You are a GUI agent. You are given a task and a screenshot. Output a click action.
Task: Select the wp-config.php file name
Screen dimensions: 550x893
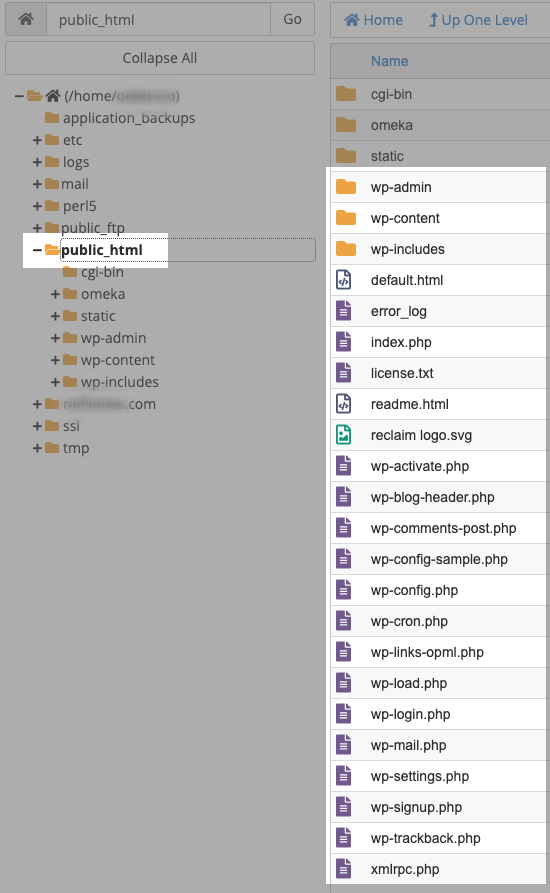point(414,591)
